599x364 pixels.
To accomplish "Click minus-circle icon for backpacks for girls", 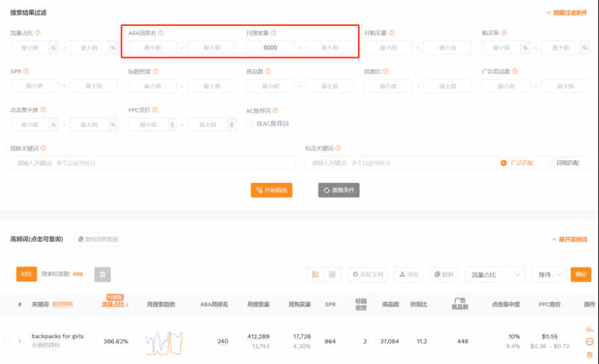I will tap(590, 342).
